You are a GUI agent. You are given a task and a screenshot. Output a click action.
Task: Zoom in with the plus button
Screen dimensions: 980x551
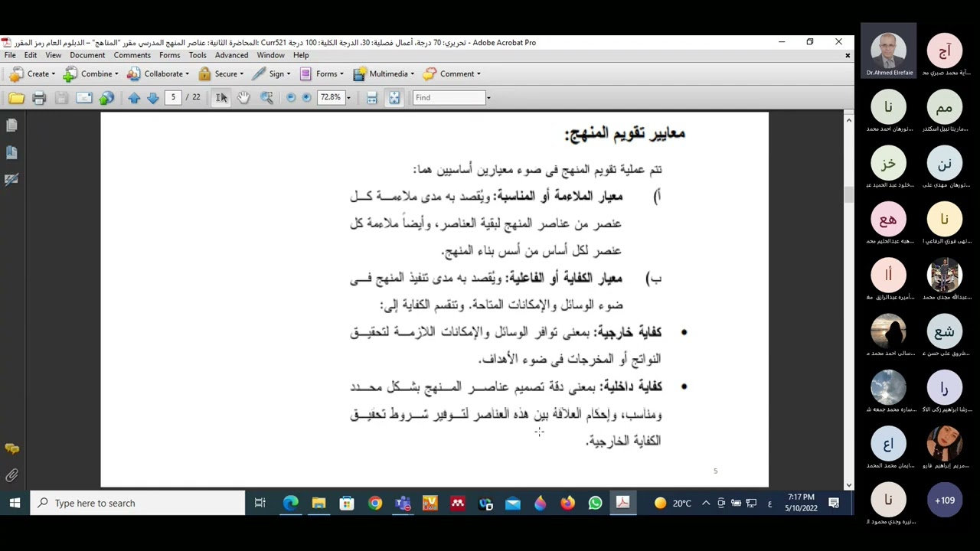click(307, 98)
